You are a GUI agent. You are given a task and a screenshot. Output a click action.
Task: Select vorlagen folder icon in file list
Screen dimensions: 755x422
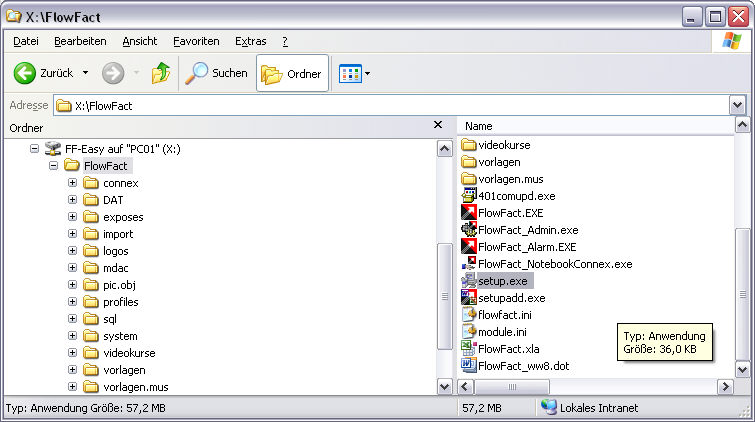coord(469,162)
